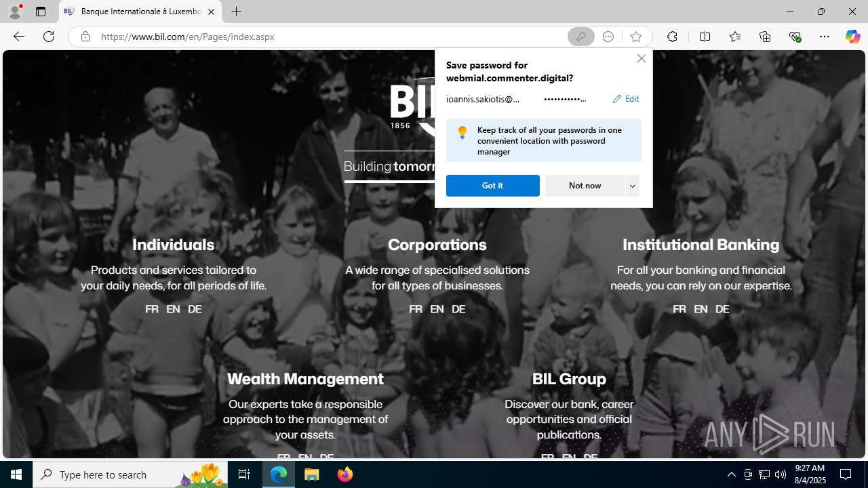Viewport: 868px width, 488px height.
Task: Choose EN under Institutional Banking
Action: click(x=701, y=309)
